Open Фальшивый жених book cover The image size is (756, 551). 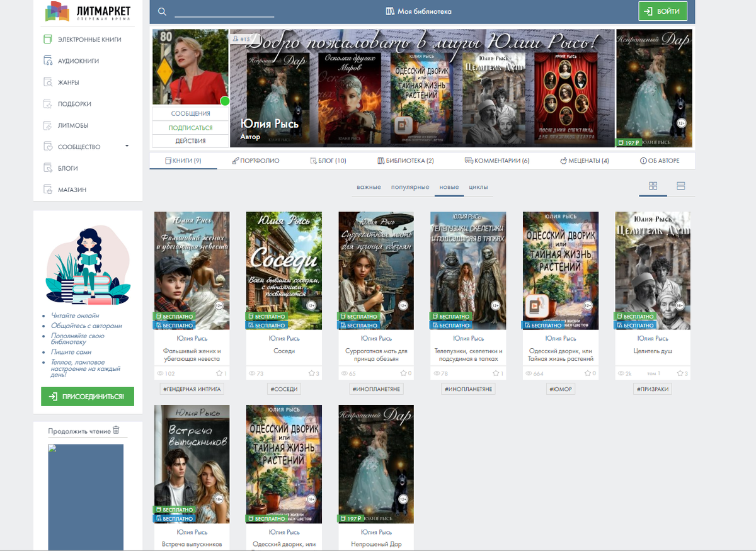coord(192,270)
